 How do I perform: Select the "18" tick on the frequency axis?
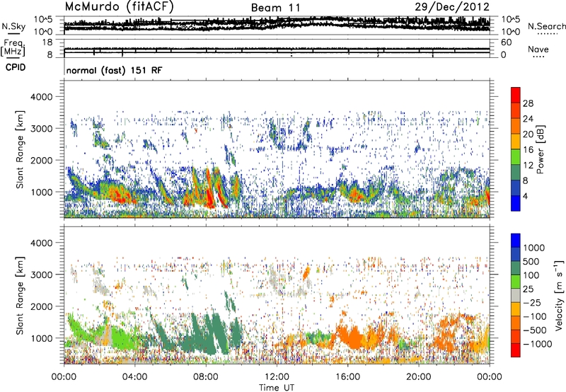pyautogui.click(x=47, y=42)
